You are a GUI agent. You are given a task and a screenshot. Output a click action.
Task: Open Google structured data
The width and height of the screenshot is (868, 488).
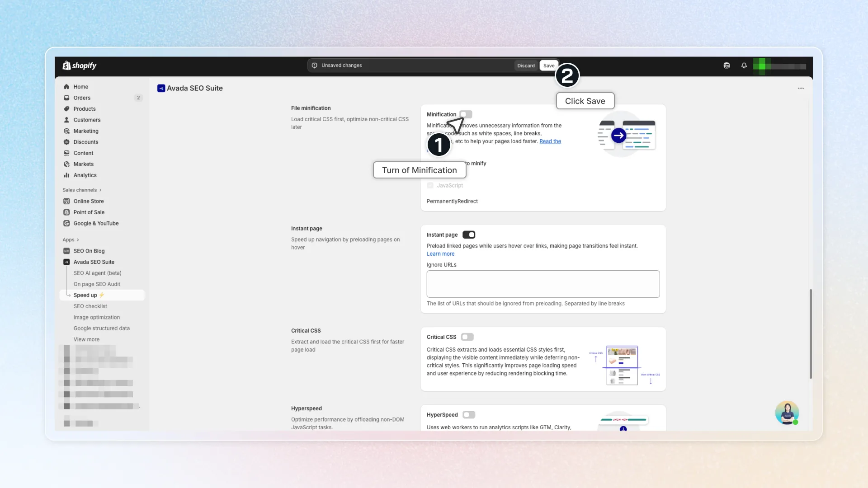pyautogui.click(x=102, y=328)
